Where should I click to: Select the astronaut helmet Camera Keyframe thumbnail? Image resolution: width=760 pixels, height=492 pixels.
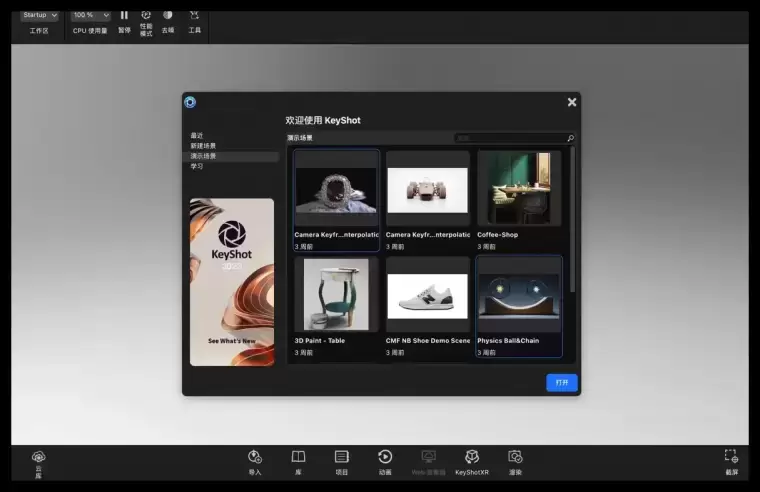coord(336,190)
